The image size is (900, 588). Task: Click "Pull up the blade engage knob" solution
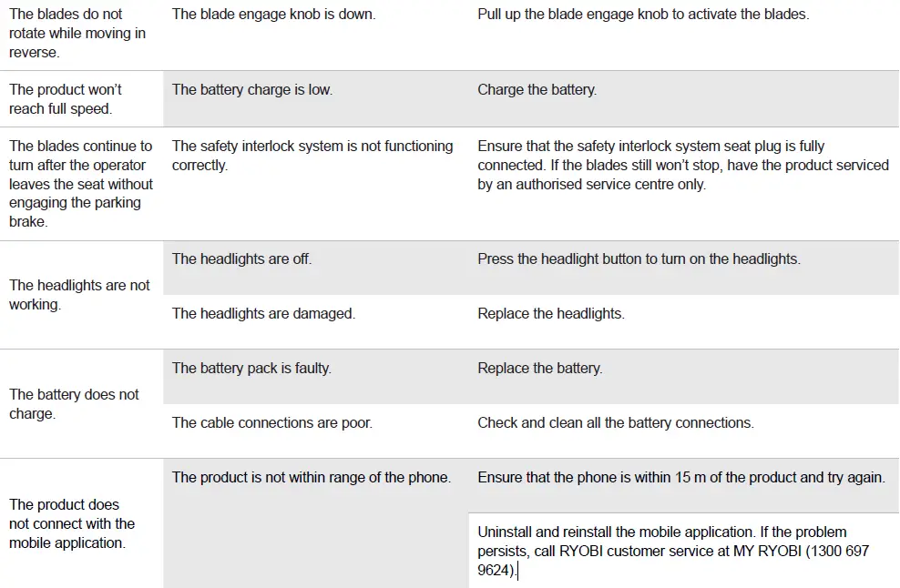[642, 15]
